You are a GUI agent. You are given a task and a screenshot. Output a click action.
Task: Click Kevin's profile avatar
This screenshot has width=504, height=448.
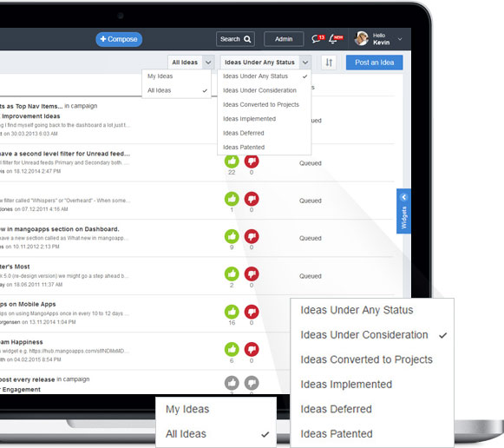362,38
